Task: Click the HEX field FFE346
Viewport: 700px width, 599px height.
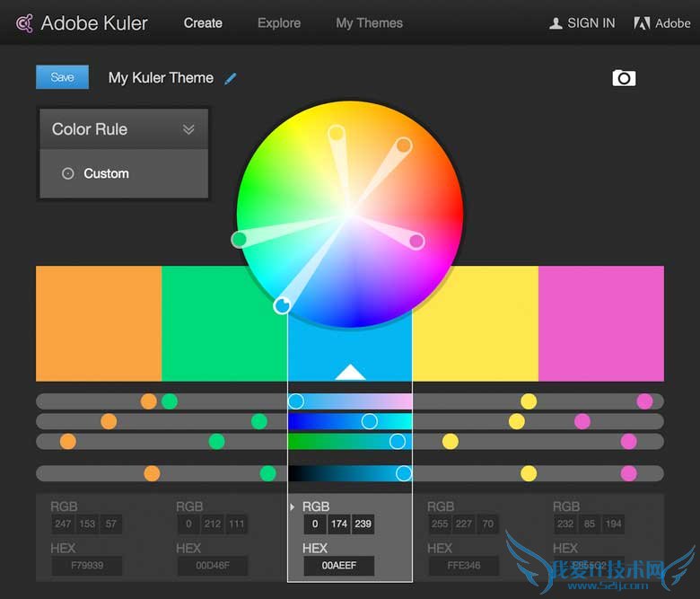Action: click(x=464, y=566)
